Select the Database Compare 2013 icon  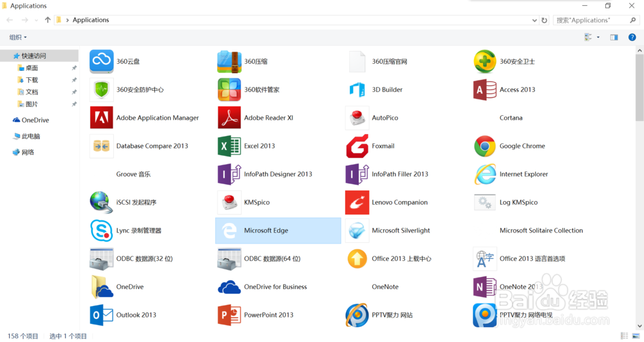click(x=102, y=146)
